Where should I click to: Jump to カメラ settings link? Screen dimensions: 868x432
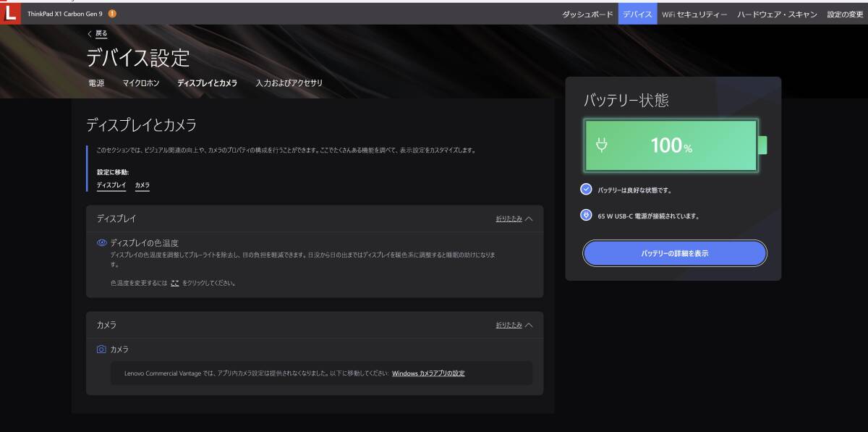coord(142,185)
